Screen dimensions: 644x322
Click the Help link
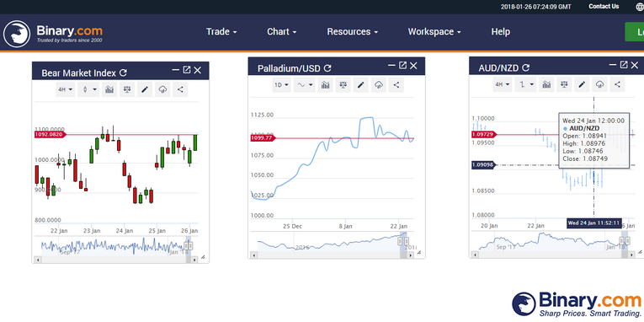click(x=501, y=32)
